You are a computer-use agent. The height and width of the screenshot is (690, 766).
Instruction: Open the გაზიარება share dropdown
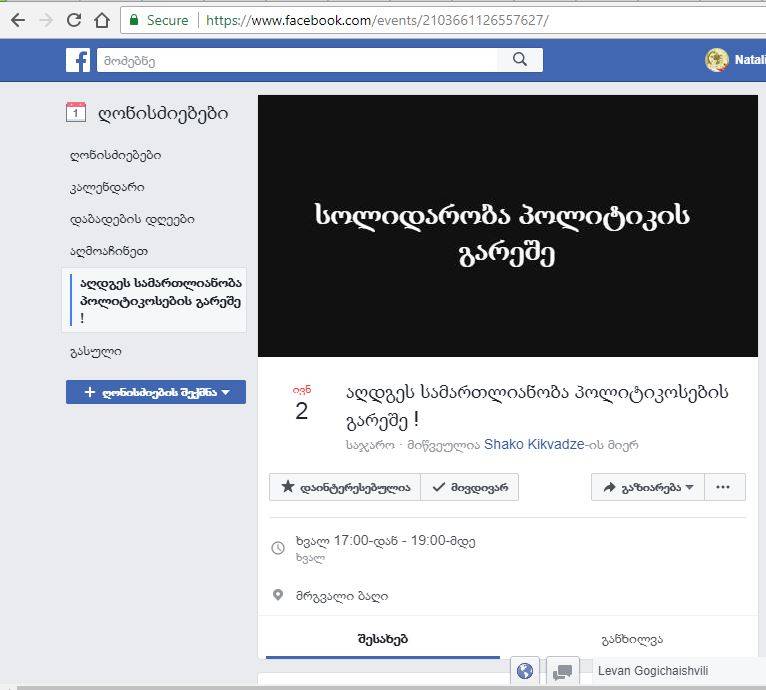[648, 487]
